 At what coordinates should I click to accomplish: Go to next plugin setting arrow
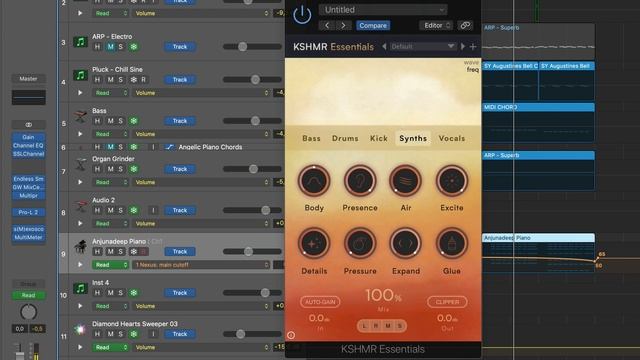343,25
